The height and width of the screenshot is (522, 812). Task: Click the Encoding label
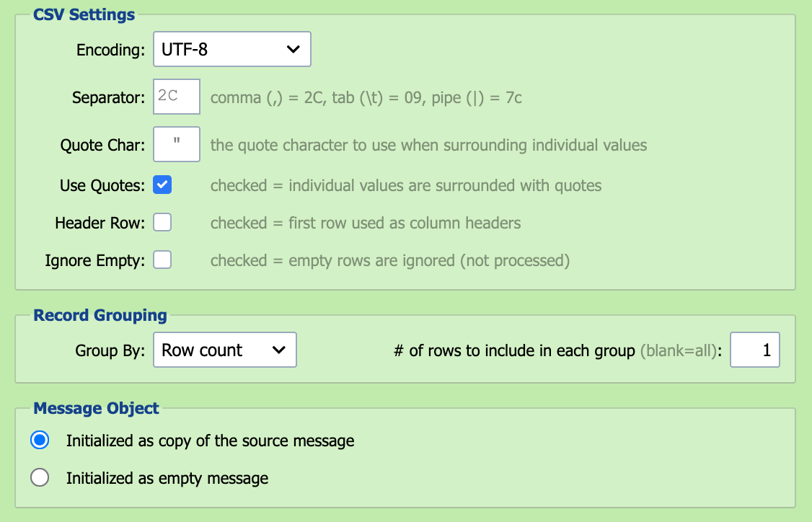click(111, 50)
